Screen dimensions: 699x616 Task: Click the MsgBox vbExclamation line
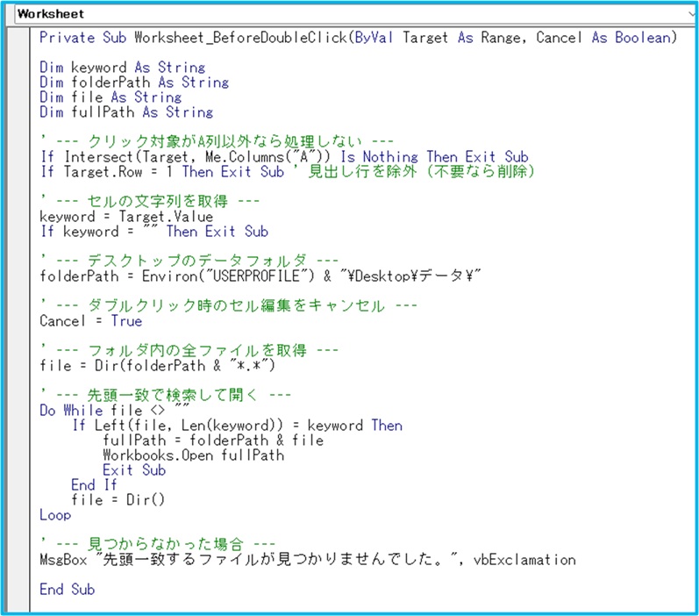pyautogui.click(x=307, y=560)
